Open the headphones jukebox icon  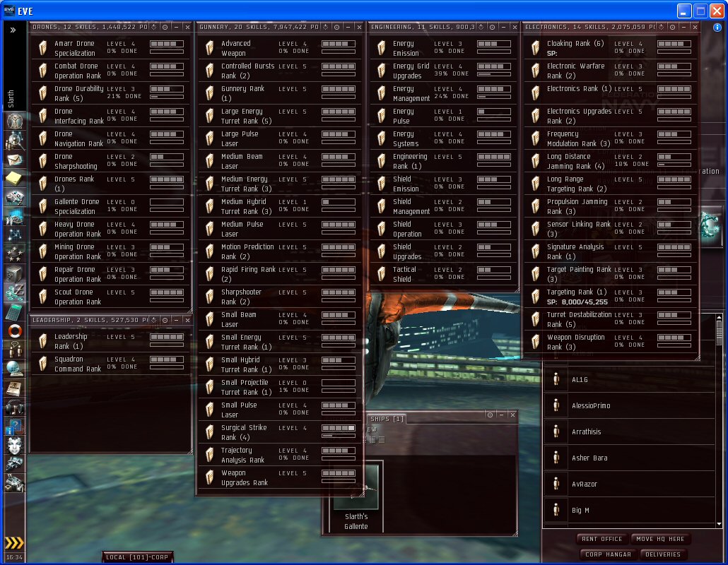[14, 408]
